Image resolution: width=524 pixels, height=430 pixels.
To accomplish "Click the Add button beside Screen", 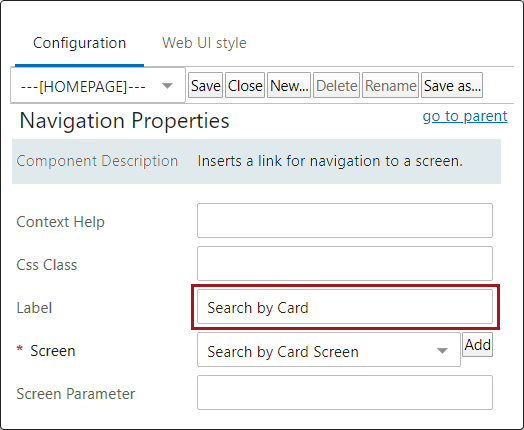I will (478, 344).
